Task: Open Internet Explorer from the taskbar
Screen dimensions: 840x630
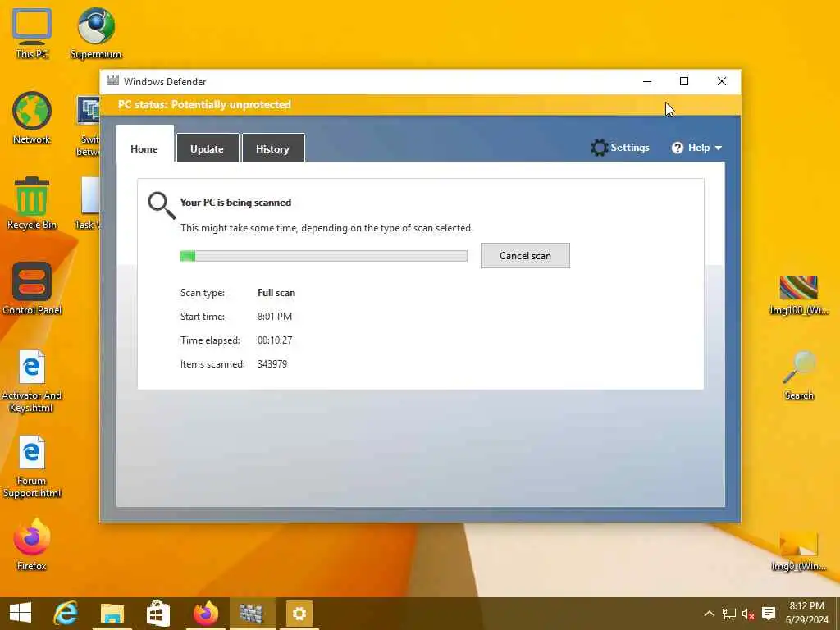Action: (66, 614)
